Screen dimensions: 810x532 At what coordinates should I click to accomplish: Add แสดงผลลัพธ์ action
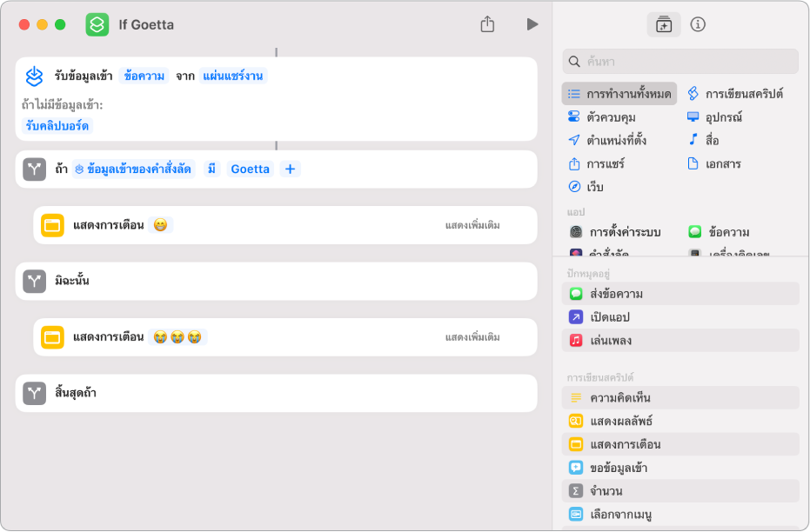[680, 421]
